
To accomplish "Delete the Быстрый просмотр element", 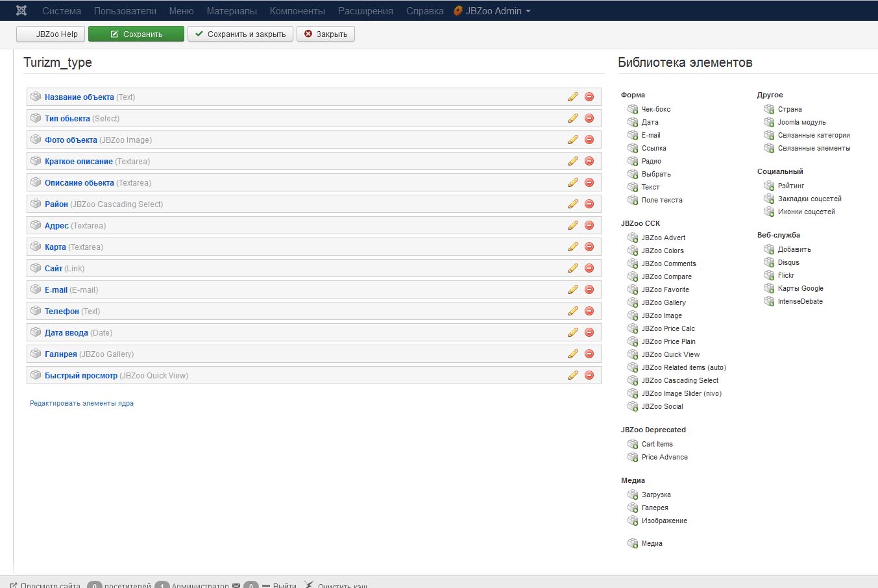I will [589, 375].
